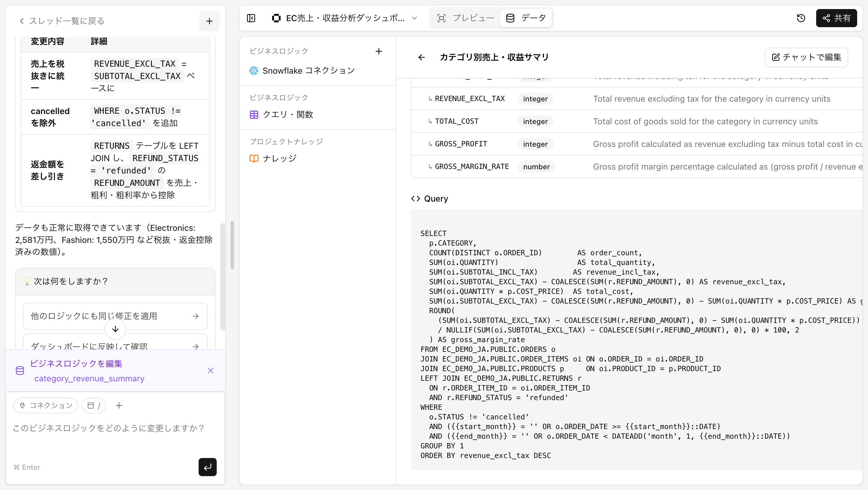Viewport: 868px width, 490px height.
Task: Click the new thread plus button
Action: click(209, 21)
